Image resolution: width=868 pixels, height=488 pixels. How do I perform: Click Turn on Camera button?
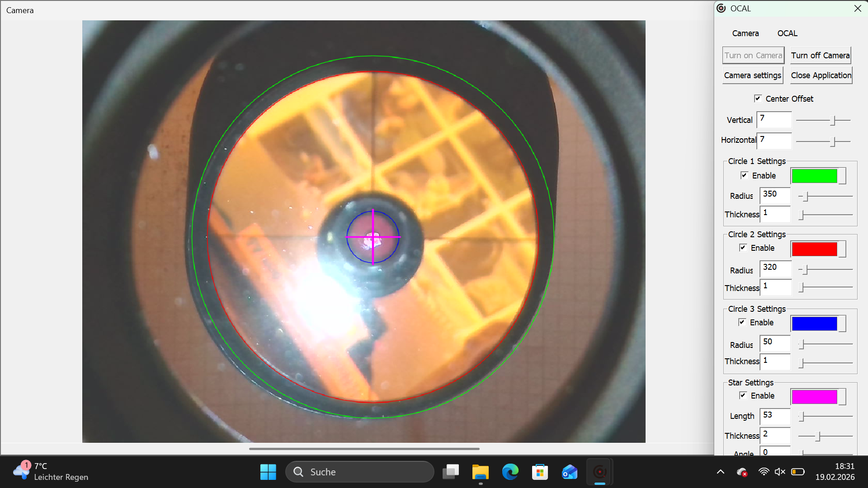pyautogui.click(x=753, y=56)
